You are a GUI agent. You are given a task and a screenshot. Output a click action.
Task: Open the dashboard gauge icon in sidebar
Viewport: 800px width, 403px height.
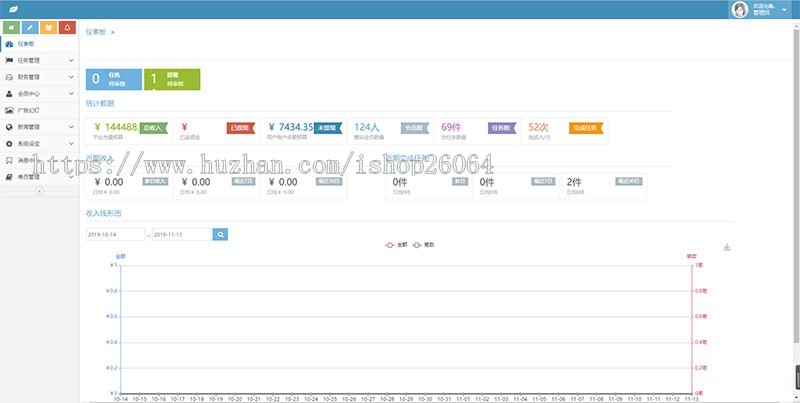(9, 44)
